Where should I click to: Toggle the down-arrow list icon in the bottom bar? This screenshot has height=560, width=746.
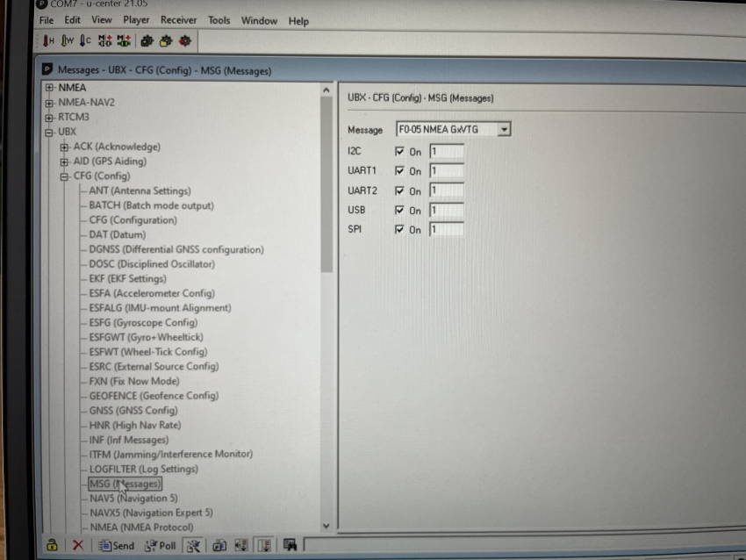pos(264,545)
